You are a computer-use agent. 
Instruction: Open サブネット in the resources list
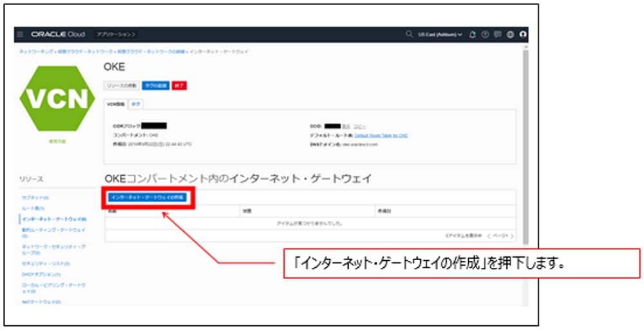[35, 198]
